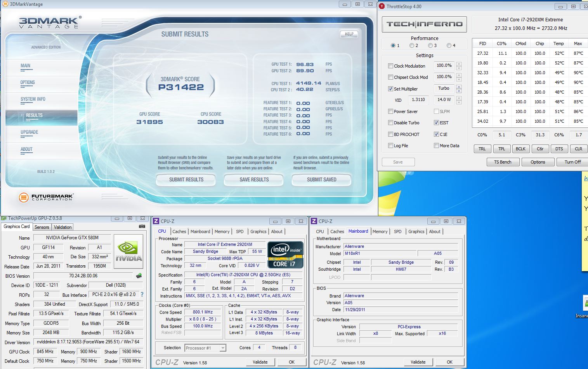Click the TechInferno logo in ThrottleStop
588x369 pixels.
(424, 24)
